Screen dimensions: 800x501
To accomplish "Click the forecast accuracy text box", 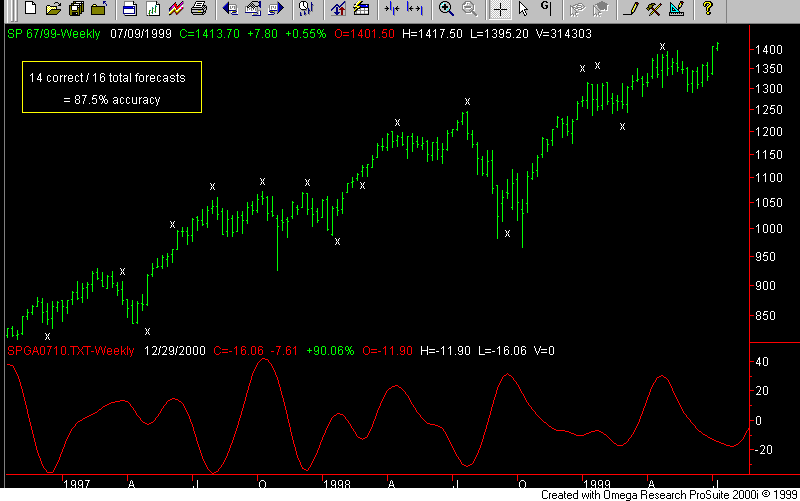I will 111,87.
